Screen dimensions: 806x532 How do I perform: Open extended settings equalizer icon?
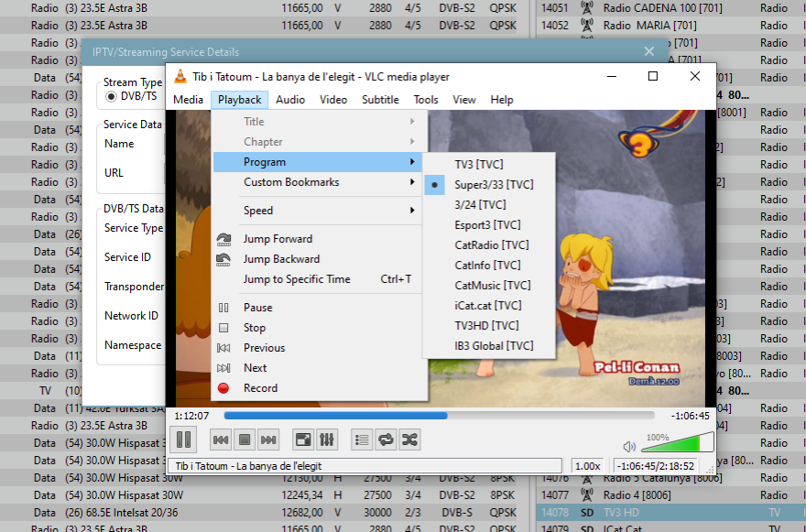pos(327,440)
